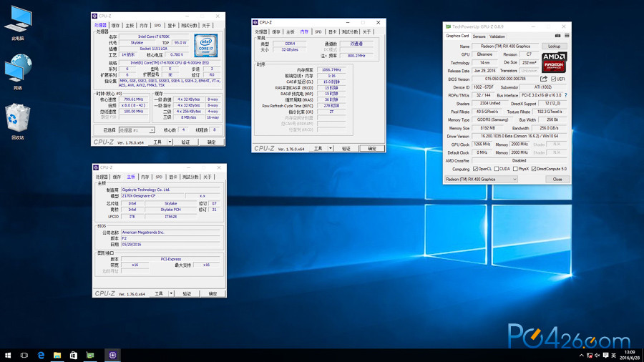This screenshot has width=644, height=362.
Task: Select the 网络 desktop icon
Action: pos(18,72)
